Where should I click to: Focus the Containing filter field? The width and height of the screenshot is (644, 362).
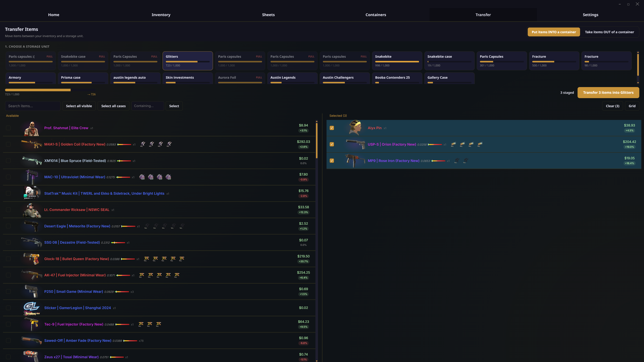[147, 106]
